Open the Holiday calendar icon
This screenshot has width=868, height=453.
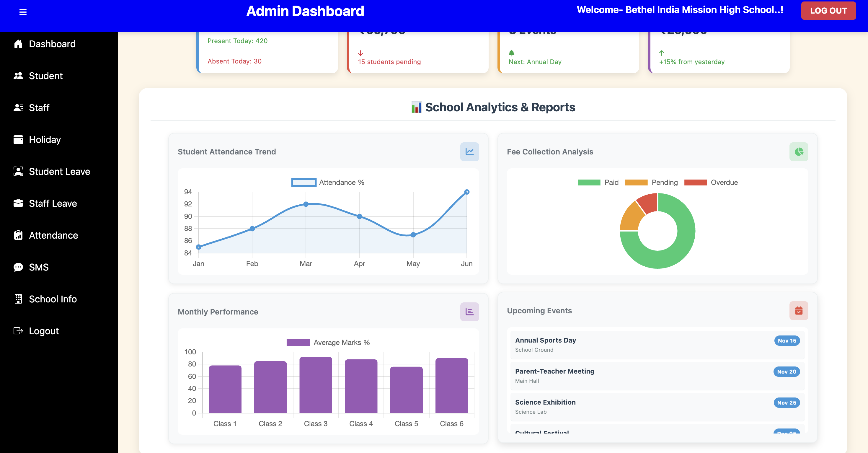point(18,139)
